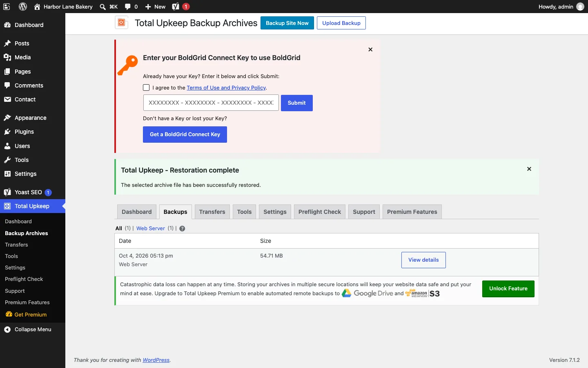This screenshot has width=588, height=368.
Task: Click Backup Site Now button
Action: coord(287,23)
